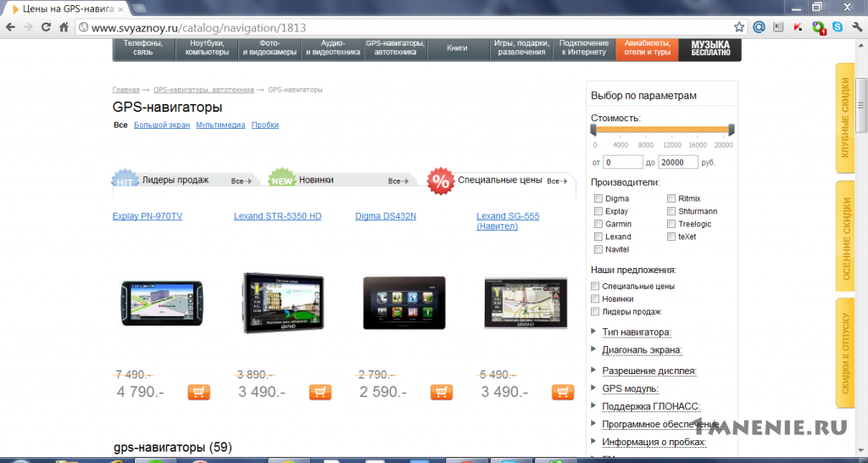Close the 'Цены на GPS-навига' tab

(120, 8)
